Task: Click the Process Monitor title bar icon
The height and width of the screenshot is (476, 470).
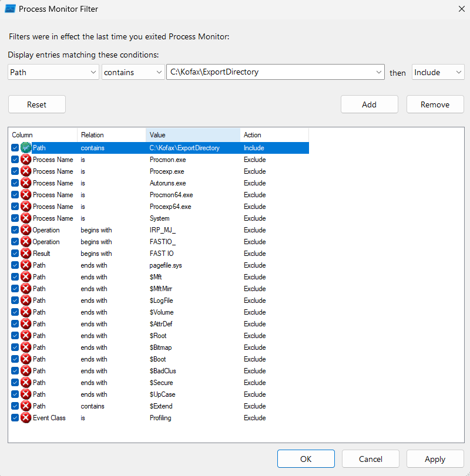Action: 10,9
